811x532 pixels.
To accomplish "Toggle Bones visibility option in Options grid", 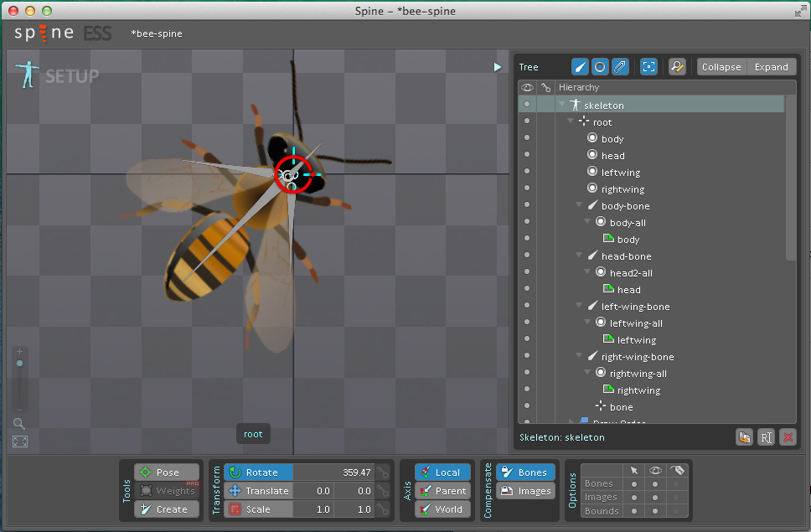I will coord(656,483).
